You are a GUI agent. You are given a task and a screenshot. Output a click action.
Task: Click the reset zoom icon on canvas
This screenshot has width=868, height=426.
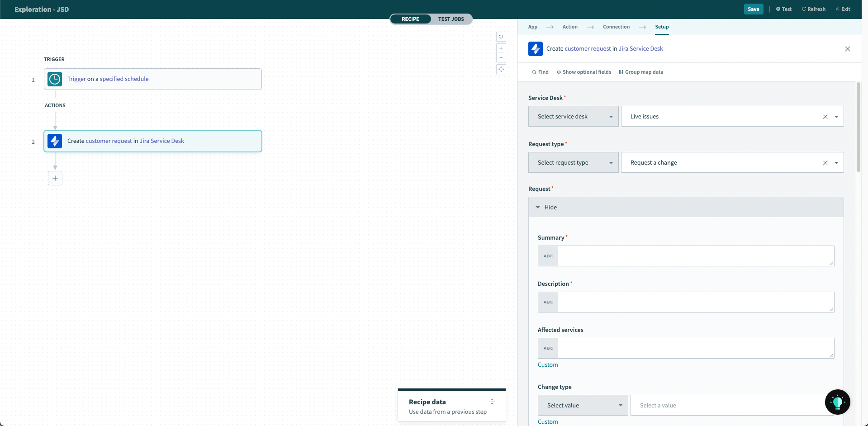[501, 37]
